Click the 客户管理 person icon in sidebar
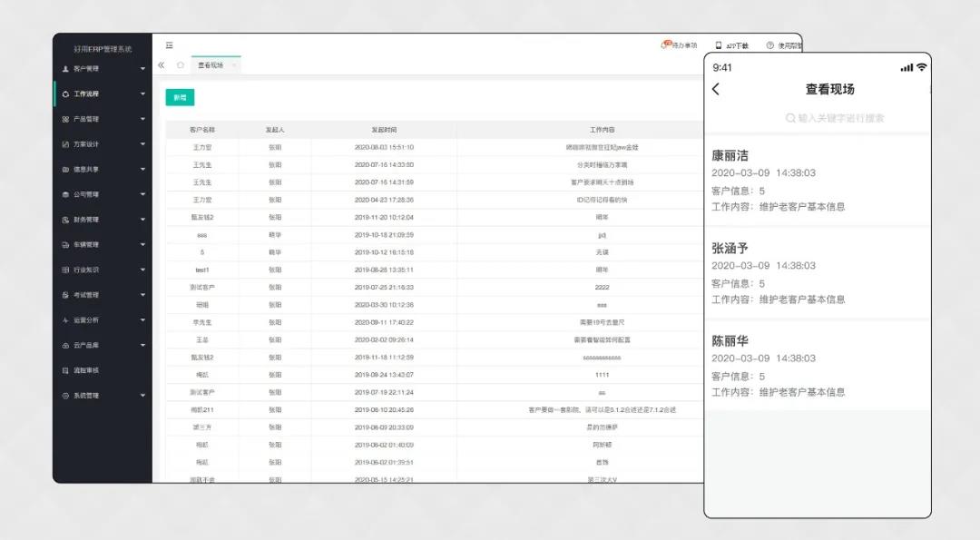 pyautogui.click(x=65, y=69)
